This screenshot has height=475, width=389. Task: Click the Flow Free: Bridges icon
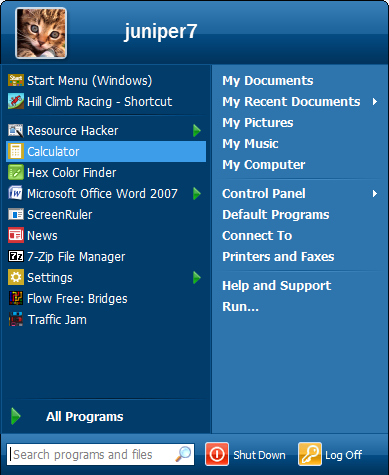click(16, 298)
